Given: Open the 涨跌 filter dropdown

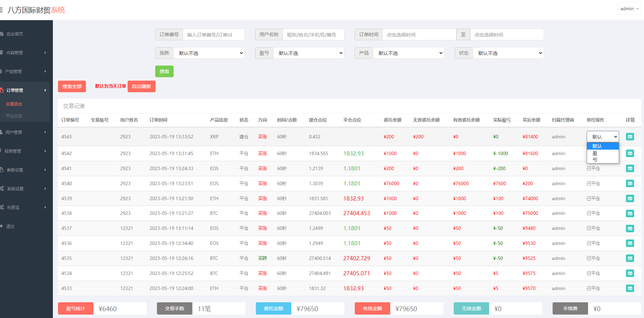Looking at the screenshot, I should [209, 53].
